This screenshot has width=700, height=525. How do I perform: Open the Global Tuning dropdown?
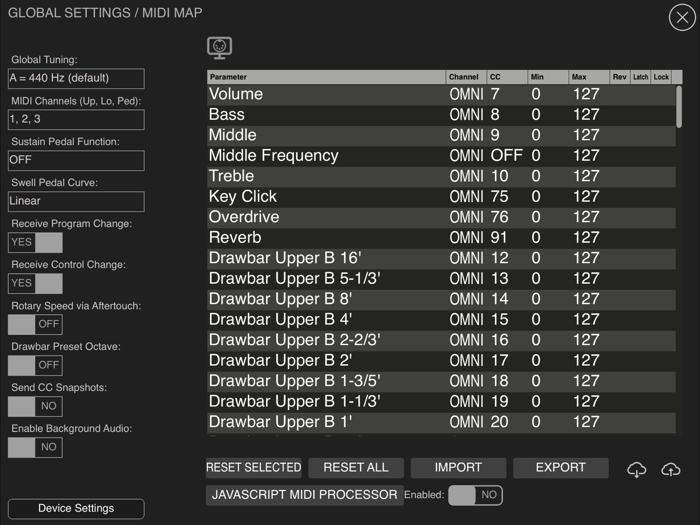(76, 79)
